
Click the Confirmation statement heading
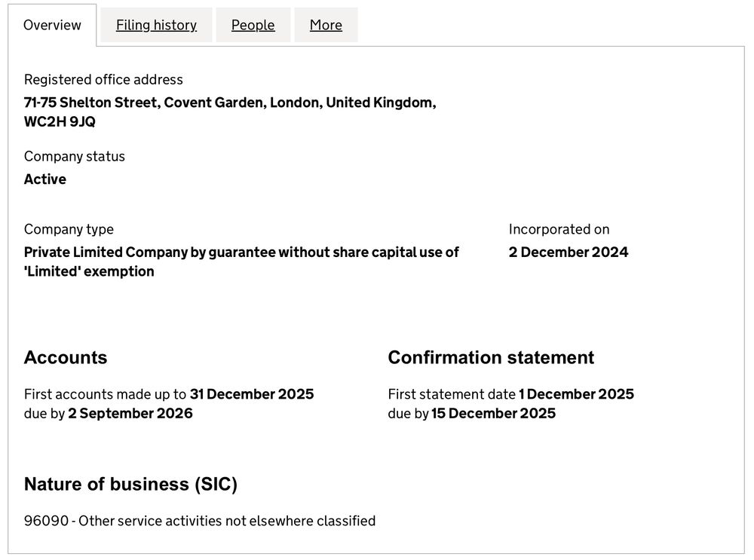pos(491,357)
